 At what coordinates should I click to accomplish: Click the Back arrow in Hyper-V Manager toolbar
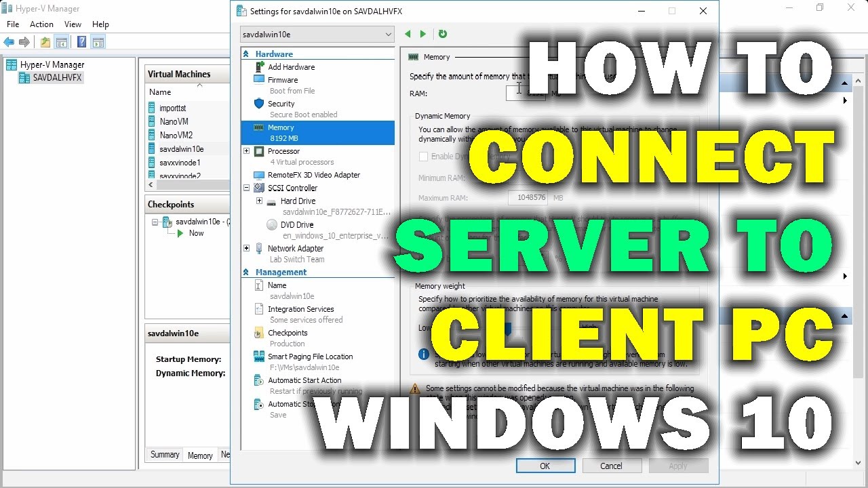pos(9,42)
